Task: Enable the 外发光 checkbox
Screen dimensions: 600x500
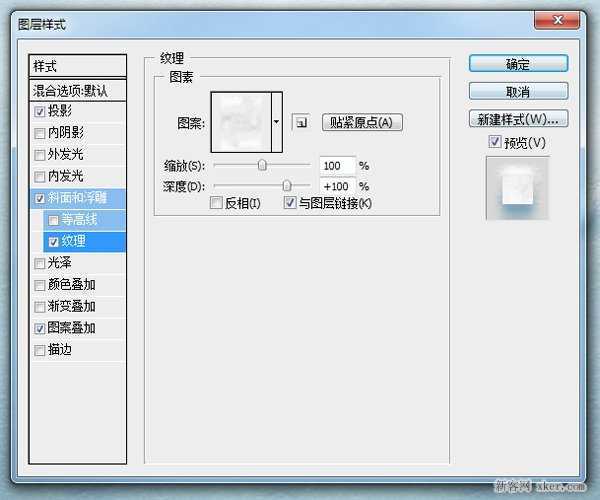Action: 39,155
